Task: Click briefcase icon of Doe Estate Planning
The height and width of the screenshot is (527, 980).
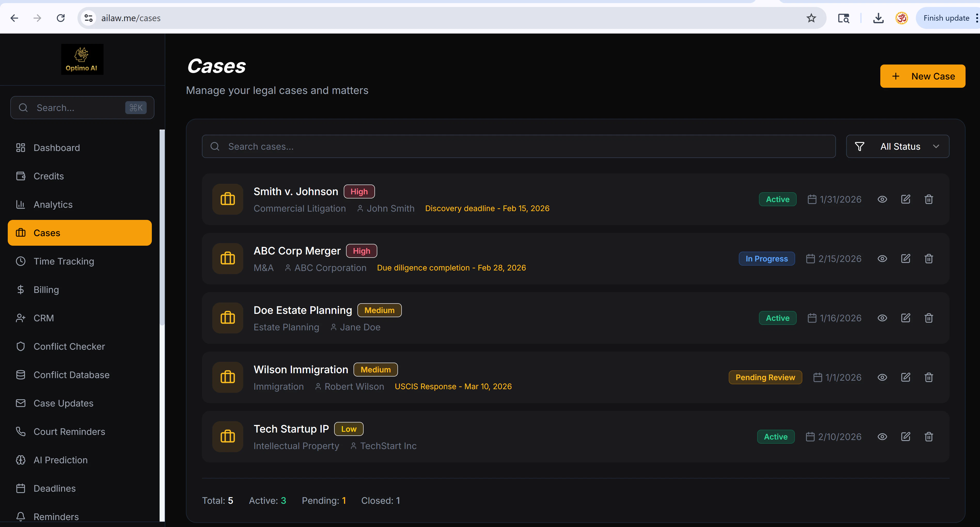Action: coord(228,318)
